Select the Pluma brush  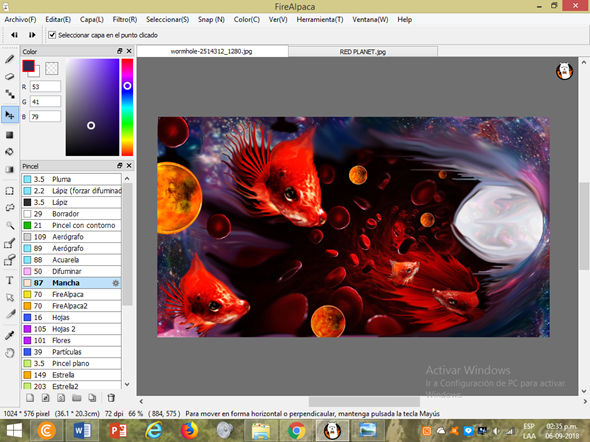(71, 179)
